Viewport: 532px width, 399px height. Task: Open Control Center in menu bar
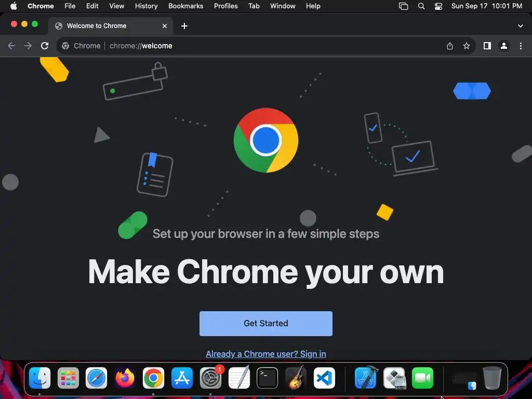438,6
